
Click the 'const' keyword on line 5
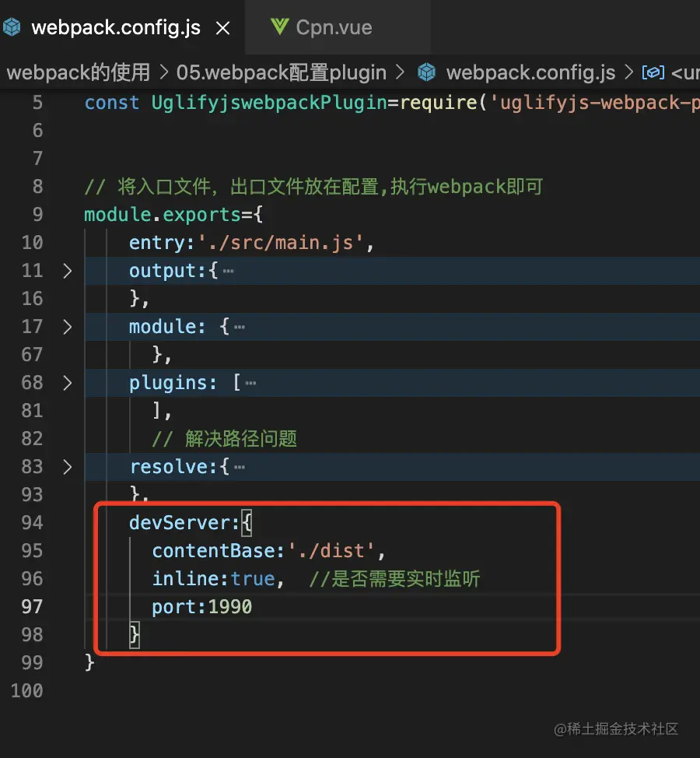112,103
